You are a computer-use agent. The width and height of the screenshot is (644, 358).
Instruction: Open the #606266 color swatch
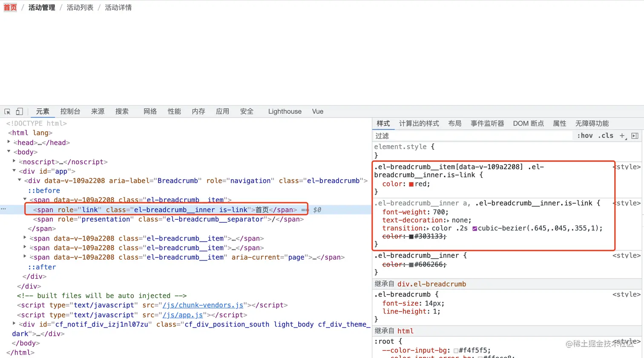[411, 265]
